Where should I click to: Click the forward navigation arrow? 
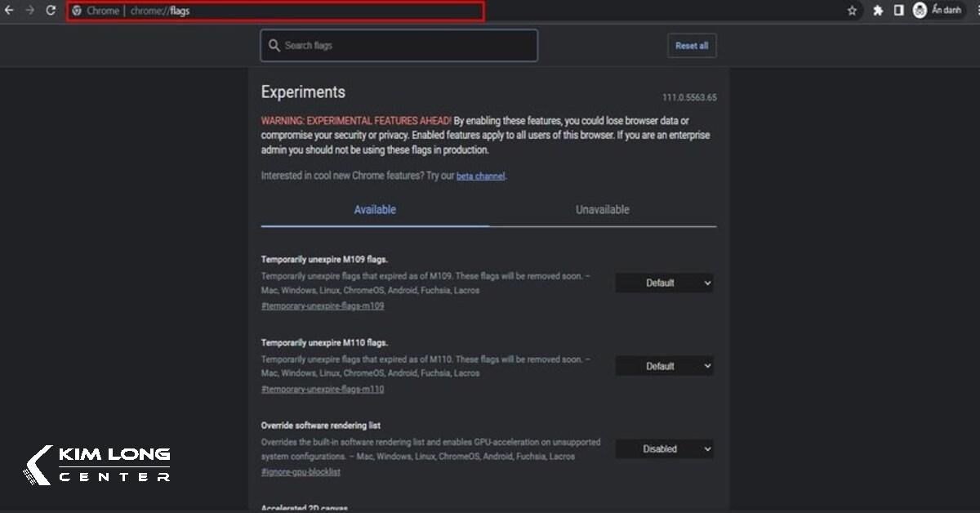(30, 11)
